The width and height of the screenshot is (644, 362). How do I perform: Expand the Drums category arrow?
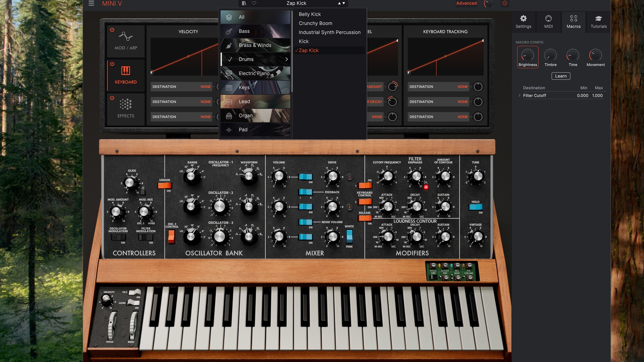click(x=286, y=59)
